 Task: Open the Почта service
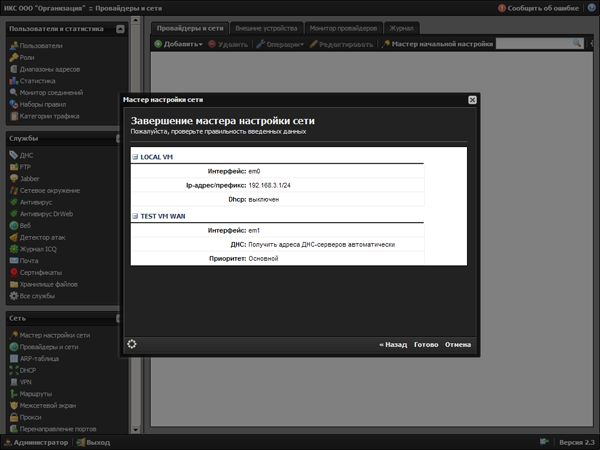point(24,261)
